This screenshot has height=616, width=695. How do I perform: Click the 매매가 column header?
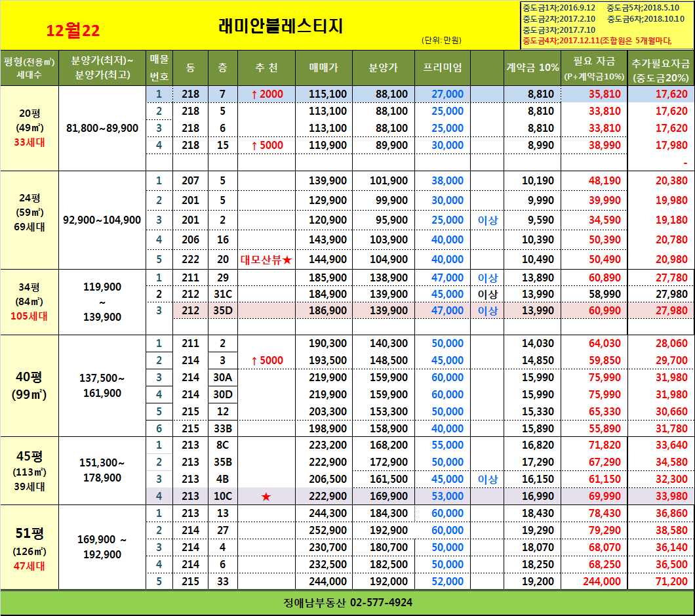coord(324,68)
